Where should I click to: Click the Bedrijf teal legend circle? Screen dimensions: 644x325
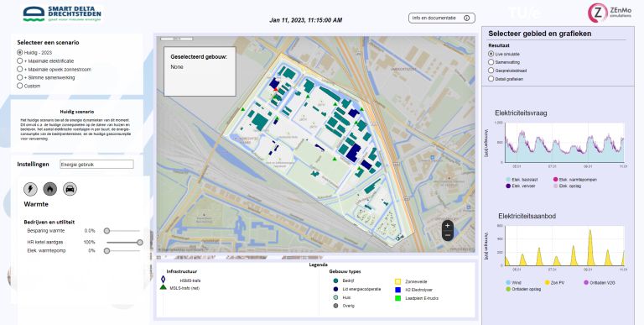pyautogui.click(x=335, y=281)
